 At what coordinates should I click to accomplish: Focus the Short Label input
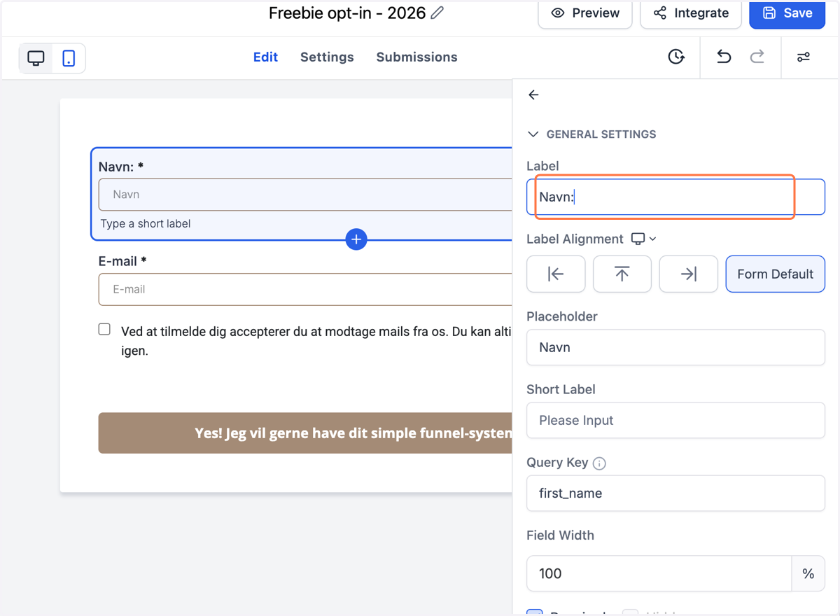(675, 420)
